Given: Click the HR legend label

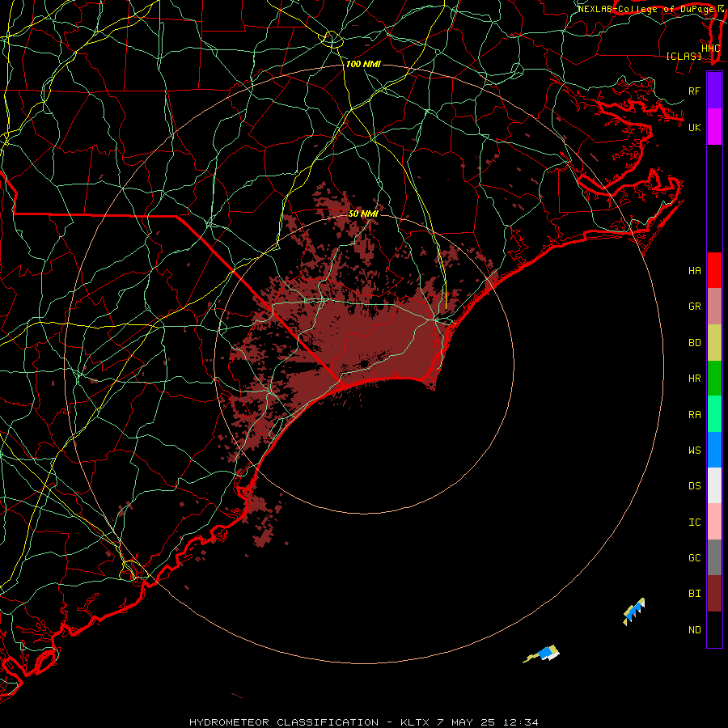Looking at the screenshot, I should pos(694,379).
